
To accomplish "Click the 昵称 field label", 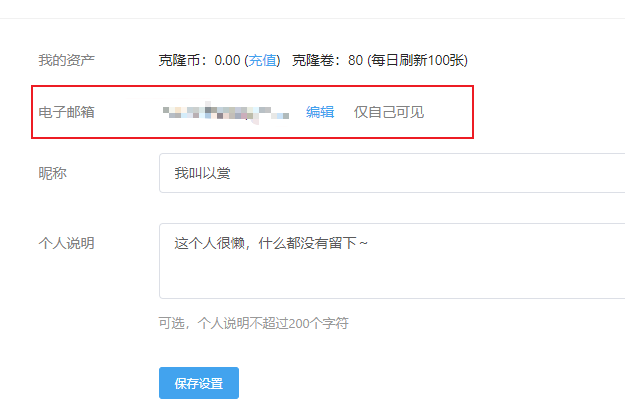I will pyautogui.click(x=52, y=173).
